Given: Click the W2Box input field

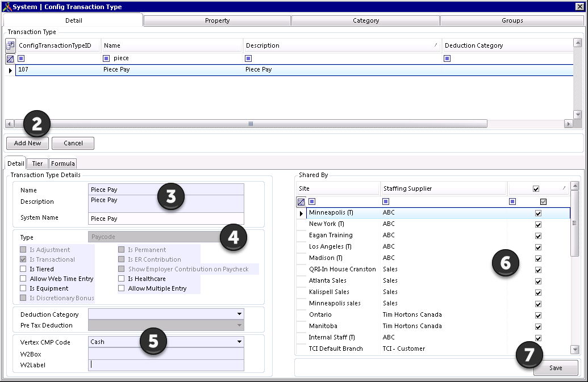Looking at the screenshot, I should pyautogui.click(x=166, y=354).
